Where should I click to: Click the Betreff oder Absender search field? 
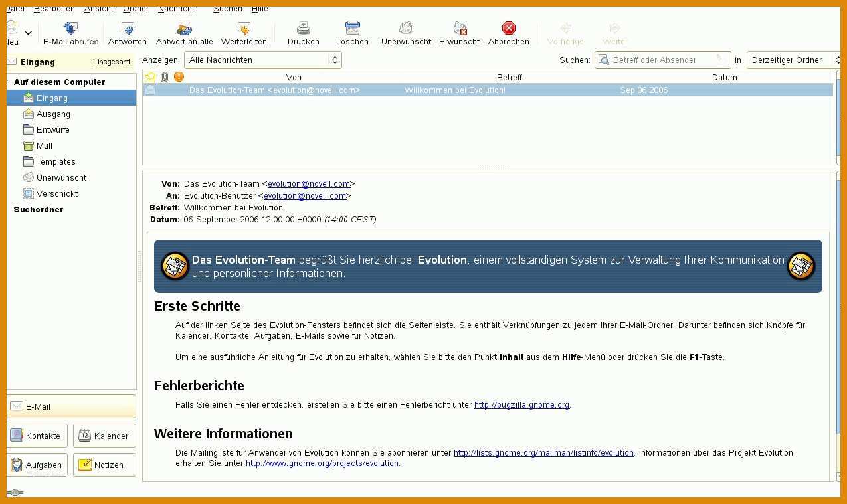(x=662, y=60)
